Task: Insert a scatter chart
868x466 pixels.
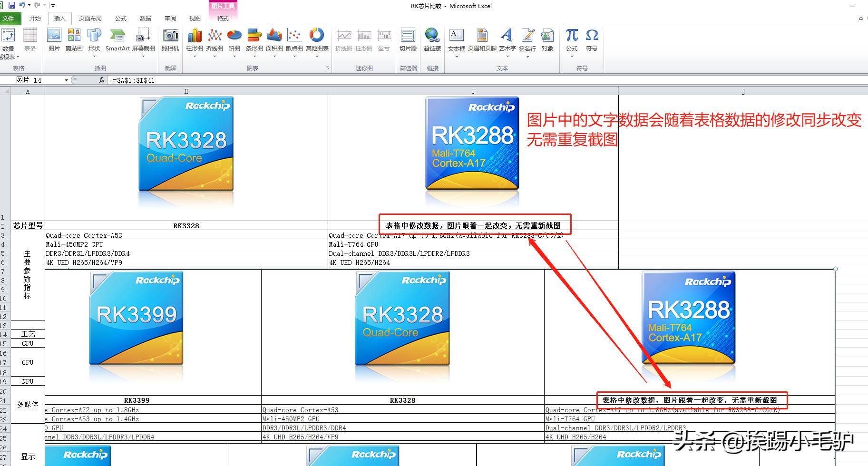Action: (294, 40)
